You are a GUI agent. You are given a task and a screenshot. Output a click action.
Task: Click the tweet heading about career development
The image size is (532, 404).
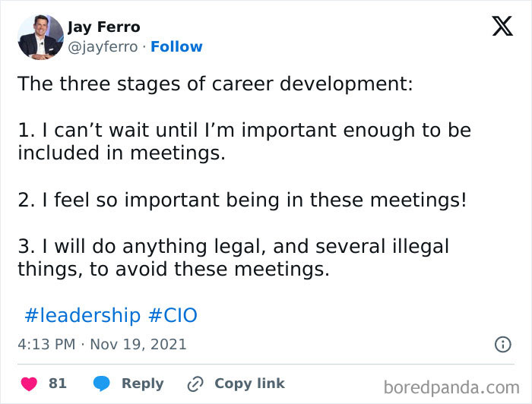(215, 84)
